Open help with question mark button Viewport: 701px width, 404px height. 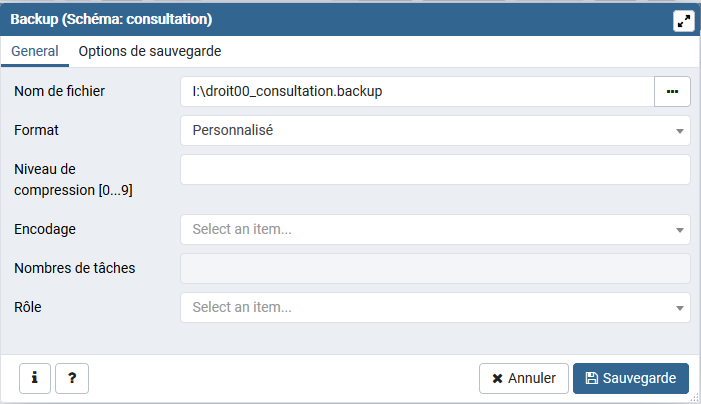coord(72,378)
